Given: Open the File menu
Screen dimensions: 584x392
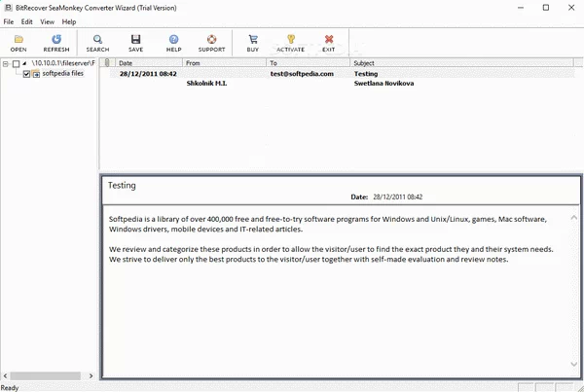Looking at the screenshot, I should pyautogui.click(x=9, y=21).
